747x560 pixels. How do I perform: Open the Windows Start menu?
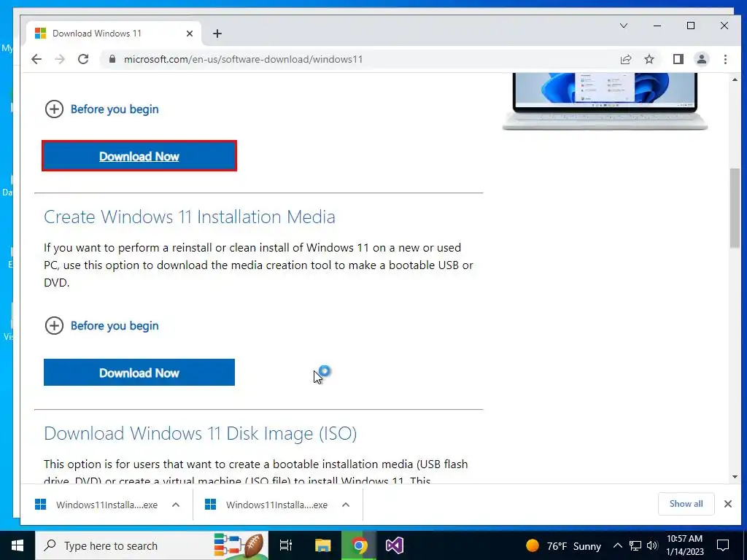(x=18, y=545)
